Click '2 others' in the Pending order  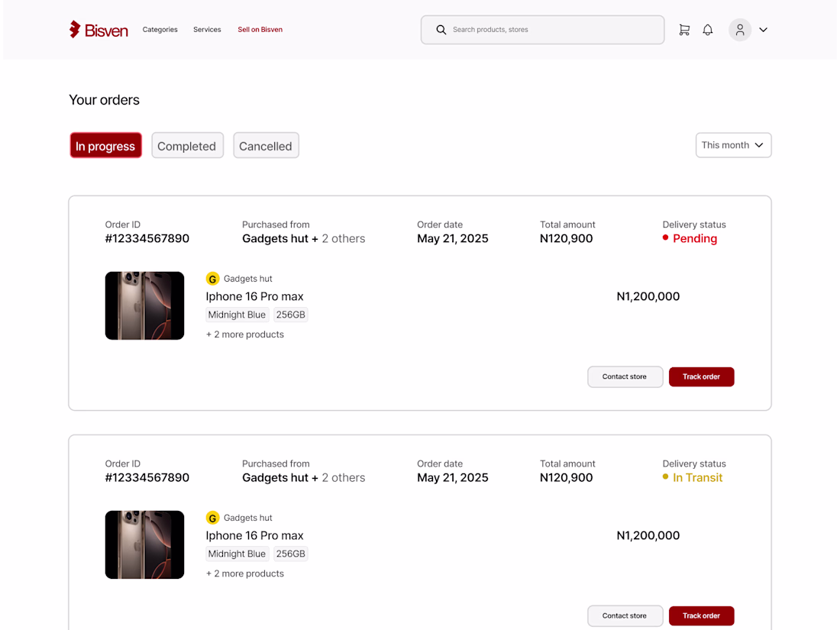(344, 238)
